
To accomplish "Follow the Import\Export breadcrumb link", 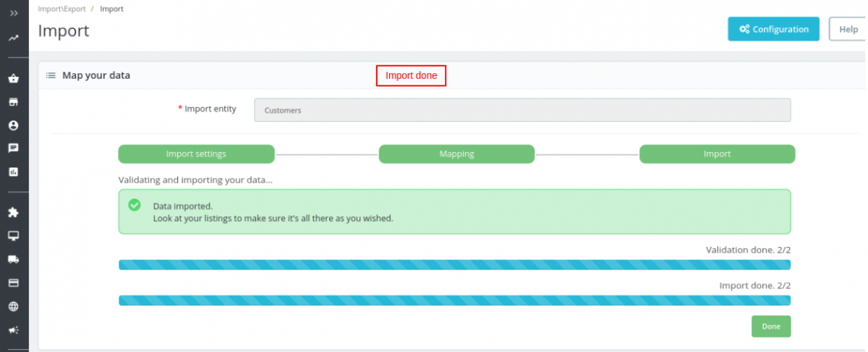I will point(61,9).
